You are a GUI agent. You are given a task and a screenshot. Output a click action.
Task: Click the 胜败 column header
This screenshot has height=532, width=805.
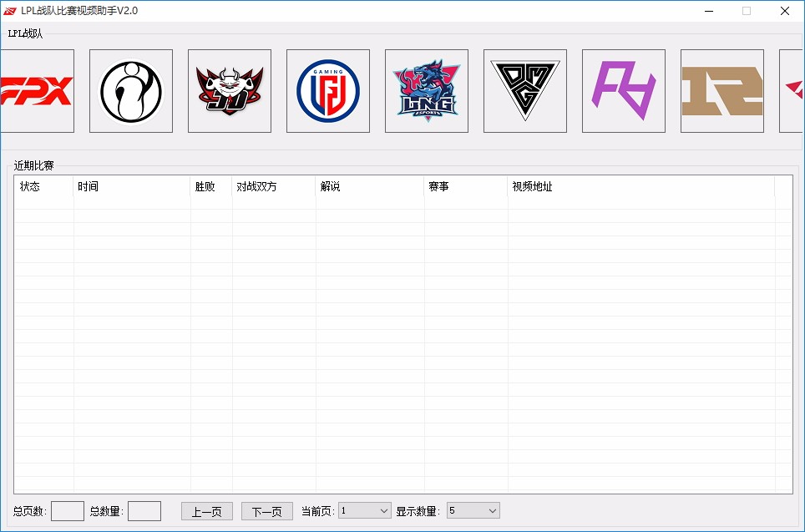click(211, 186)
